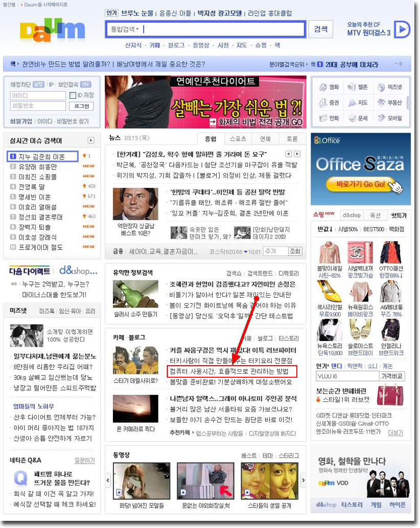
Task: Open the 스타가 데릴사위로 thumbnail
Action: point(136,360)
